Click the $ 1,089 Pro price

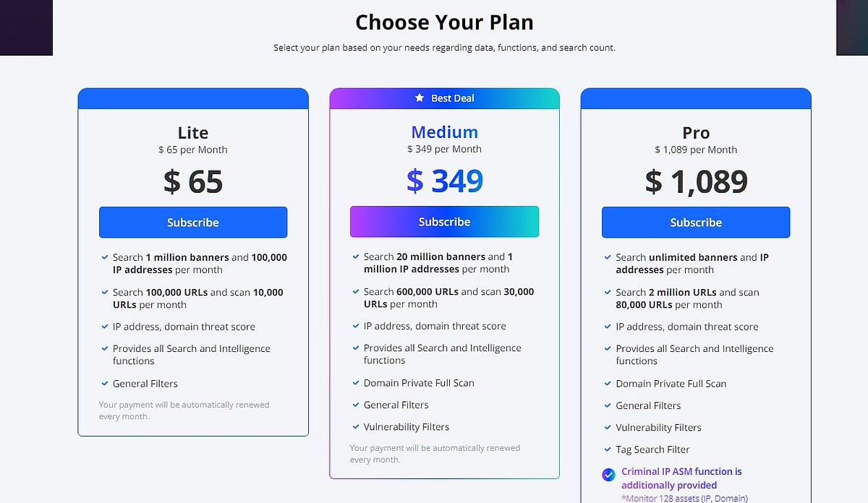click(x=696, y=182)
